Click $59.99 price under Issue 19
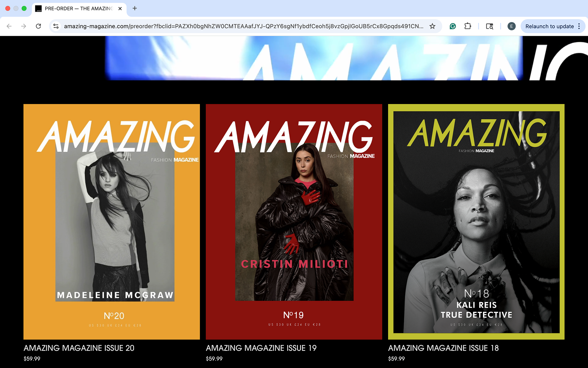Image resolution: width=588 pixels, height=368 pixels. click(x=214, y=358)
